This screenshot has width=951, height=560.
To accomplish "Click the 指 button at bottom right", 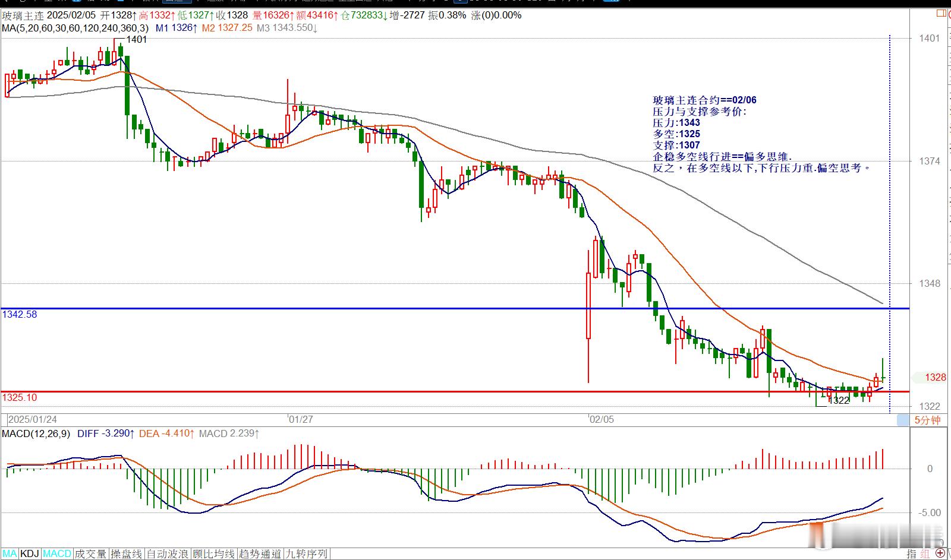I will pos(912,553).
